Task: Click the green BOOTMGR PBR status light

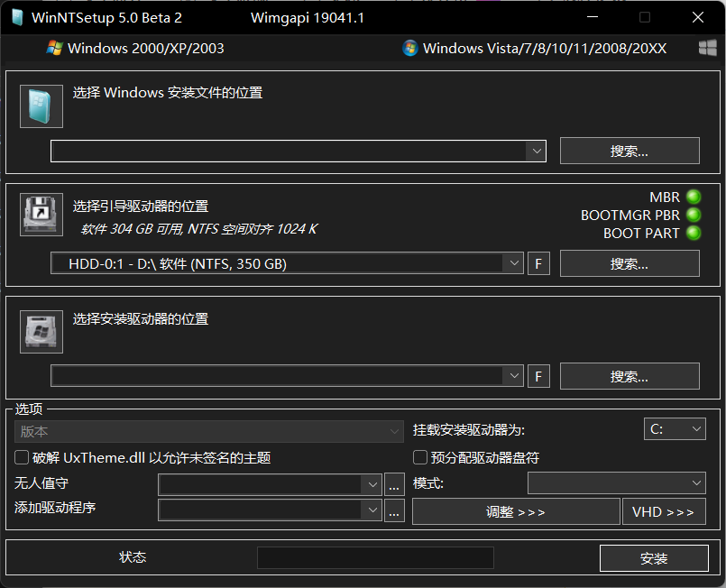Action: 694,215
